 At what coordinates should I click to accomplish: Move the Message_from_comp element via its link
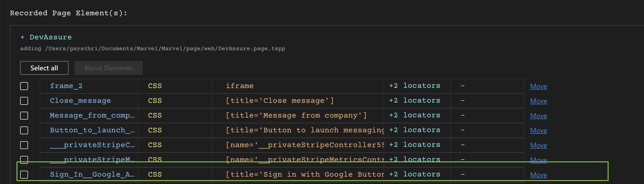coord(539,116)
